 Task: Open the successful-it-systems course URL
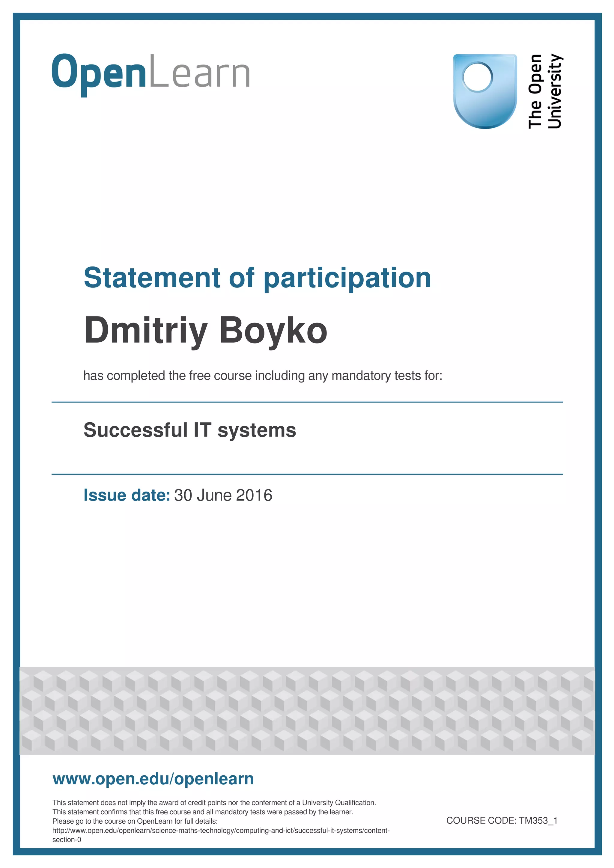coord(221,831)
